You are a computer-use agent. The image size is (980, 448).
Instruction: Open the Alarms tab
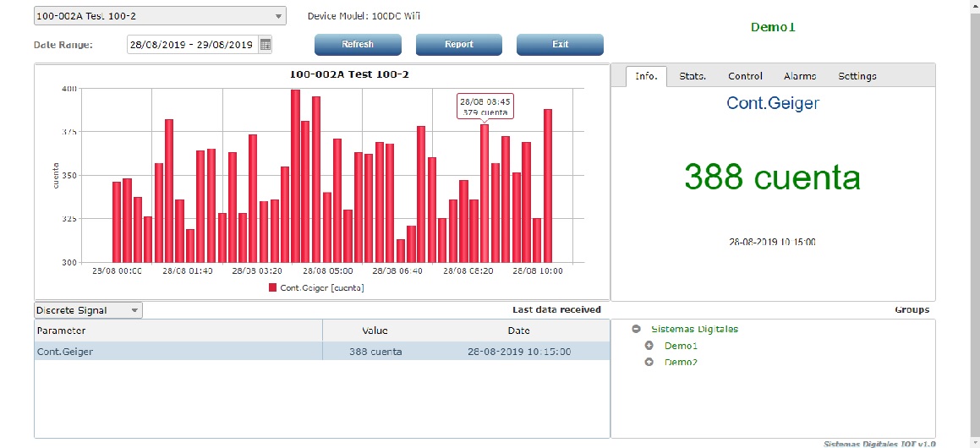click(x=799, y=76)
